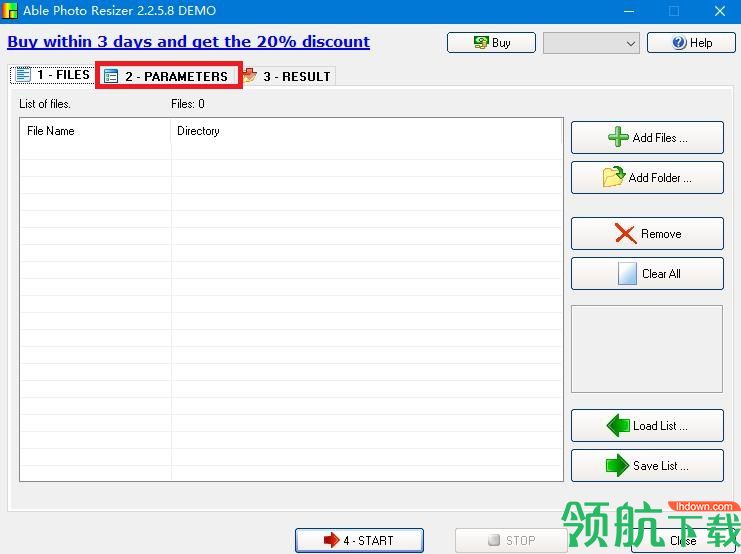This screenshot has width=741, height=554.
Task: Open the 3 - RESULT tab
Action: [289, 76]
